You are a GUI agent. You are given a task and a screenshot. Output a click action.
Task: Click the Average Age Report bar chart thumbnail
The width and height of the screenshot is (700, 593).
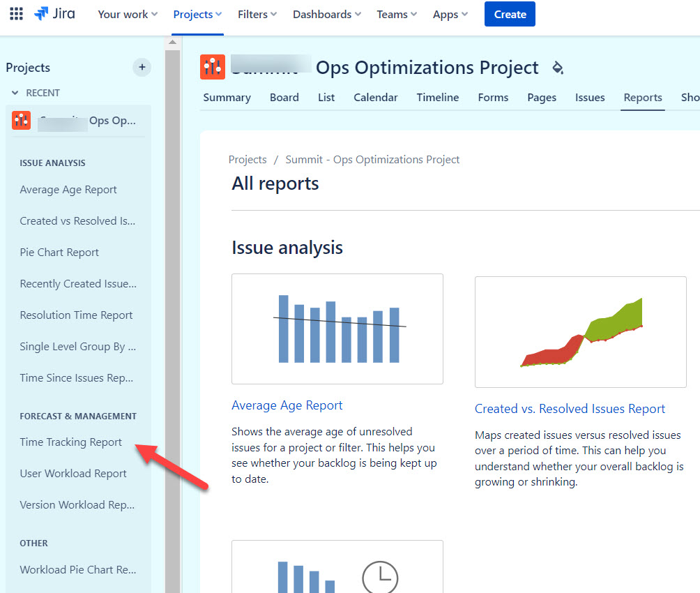tap(337, 329)
